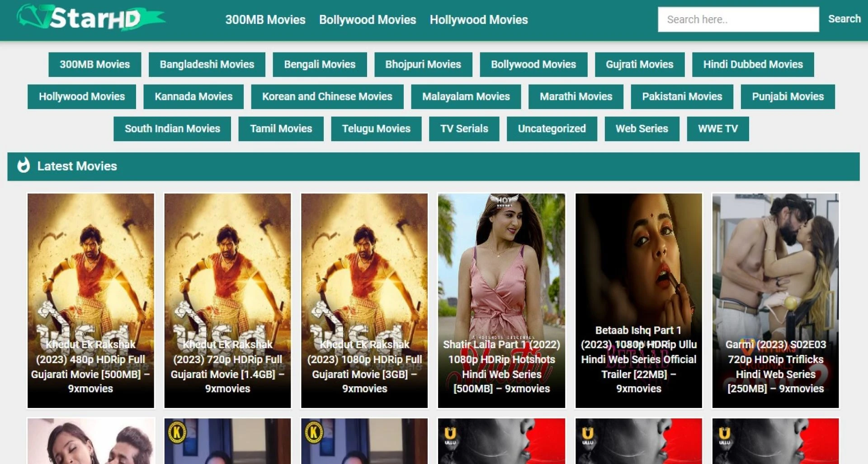Open the Pakistani Movies category
The image size is (868, 464).
[682, 96]
